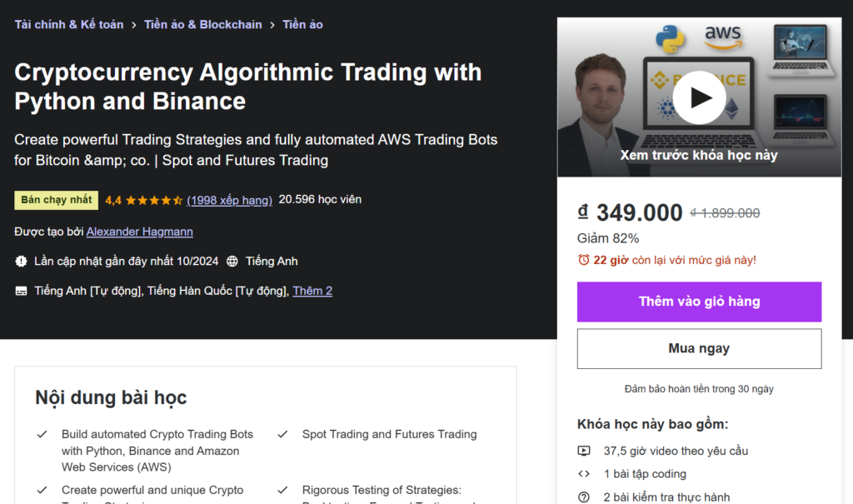853x504 pixels.
Task: Expand Thêm 2 to show more languages
Action: (312, 291)
